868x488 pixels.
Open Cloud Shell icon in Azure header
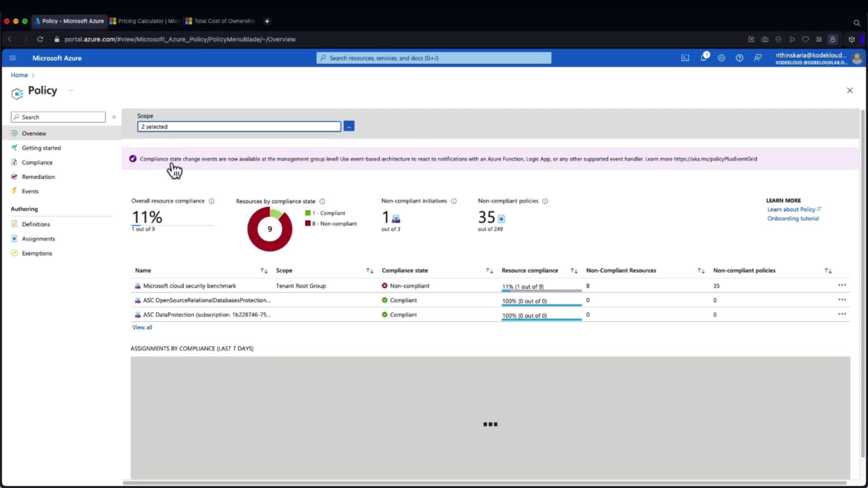tap(685, 58)
